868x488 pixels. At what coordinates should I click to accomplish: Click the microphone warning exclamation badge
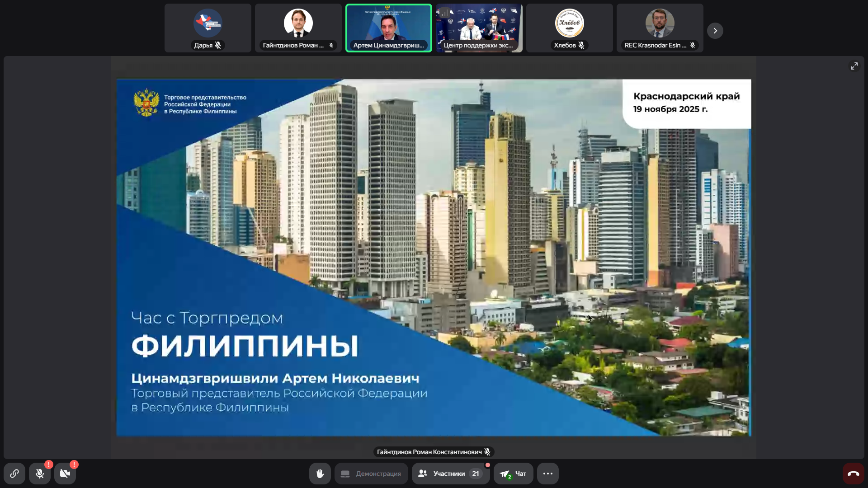click(x=49, y=465)
